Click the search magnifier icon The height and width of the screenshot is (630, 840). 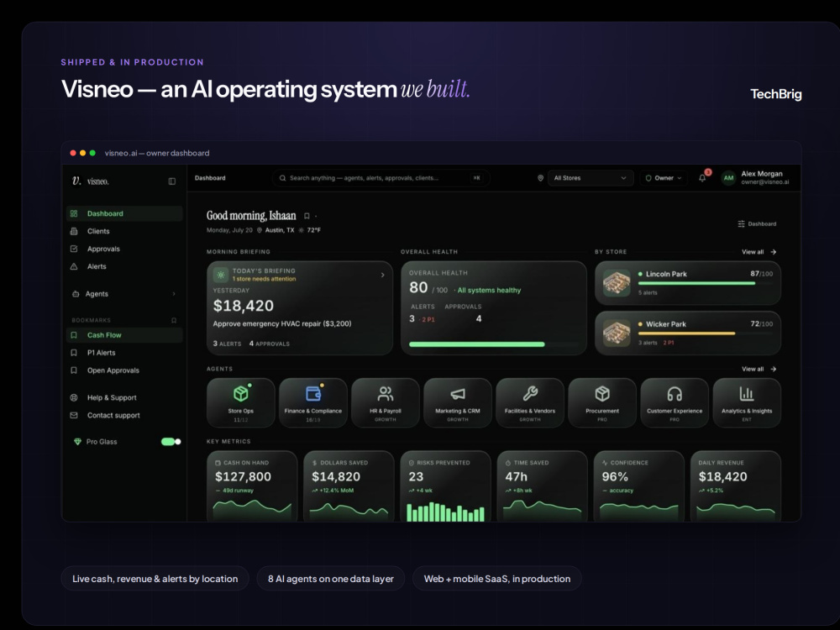click(x=282, y=178)
